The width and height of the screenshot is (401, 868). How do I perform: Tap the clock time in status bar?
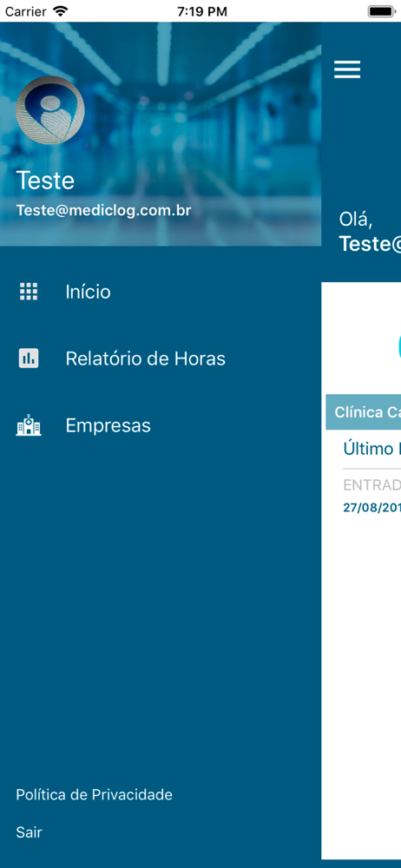point(202,11)
